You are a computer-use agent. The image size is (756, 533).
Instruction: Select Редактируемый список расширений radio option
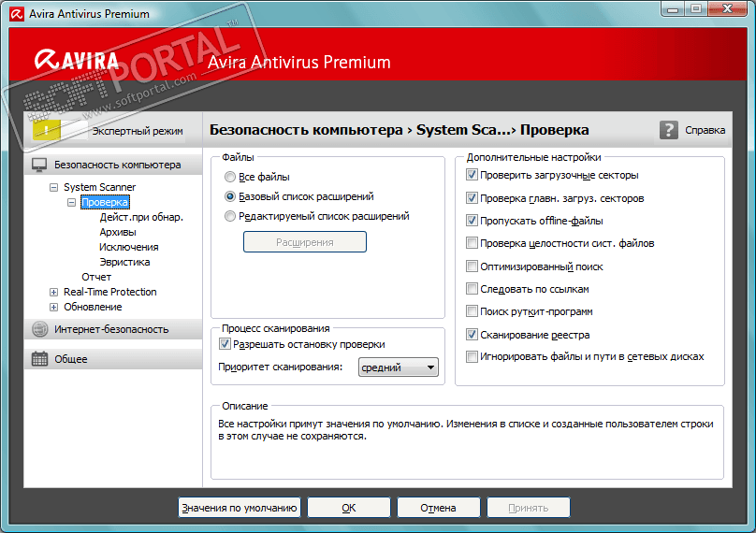pyautogui.click(x=230, y=216)
